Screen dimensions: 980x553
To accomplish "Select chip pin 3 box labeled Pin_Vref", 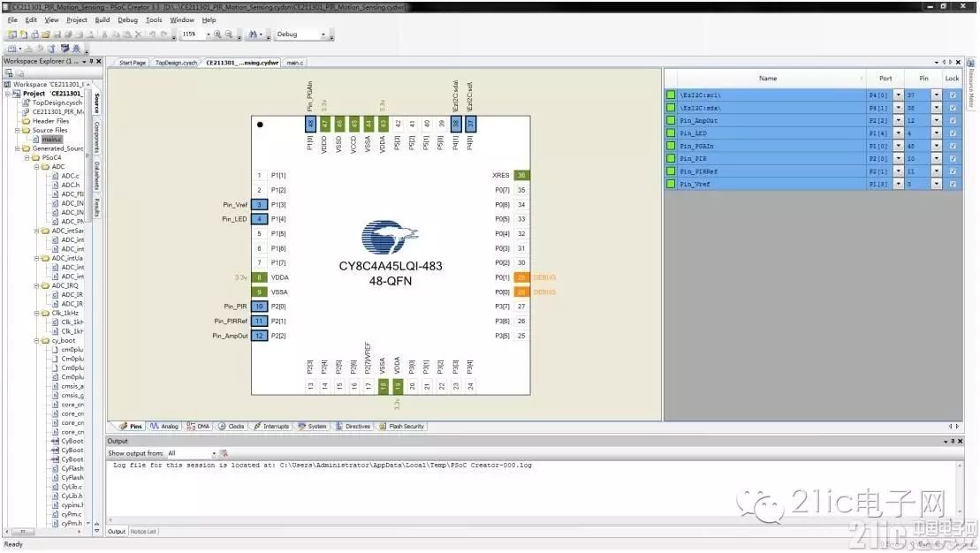I will point(260,204).
